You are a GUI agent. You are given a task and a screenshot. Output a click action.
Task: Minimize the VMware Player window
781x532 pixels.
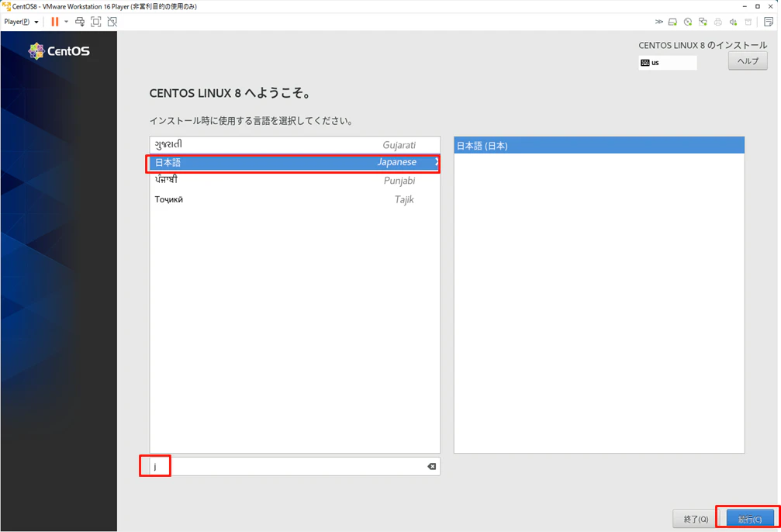pyautogui.click(x=745, y=6)
